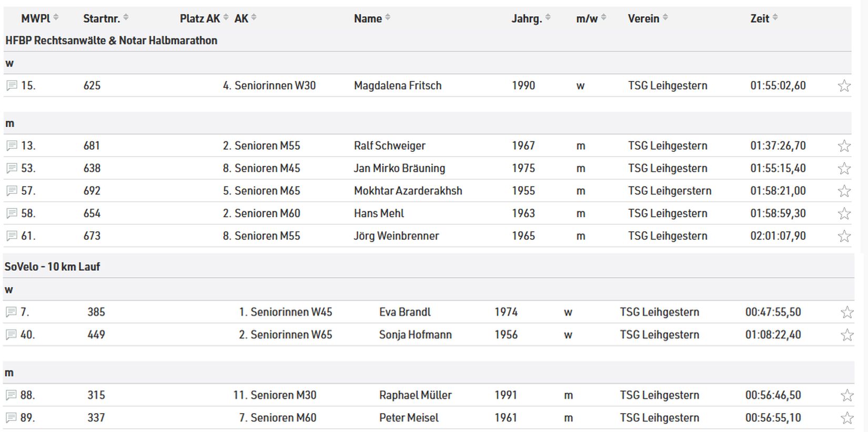Click the Jahrg. column sort arrows
This screenshot has width=868, height=432.
[548, 18]
